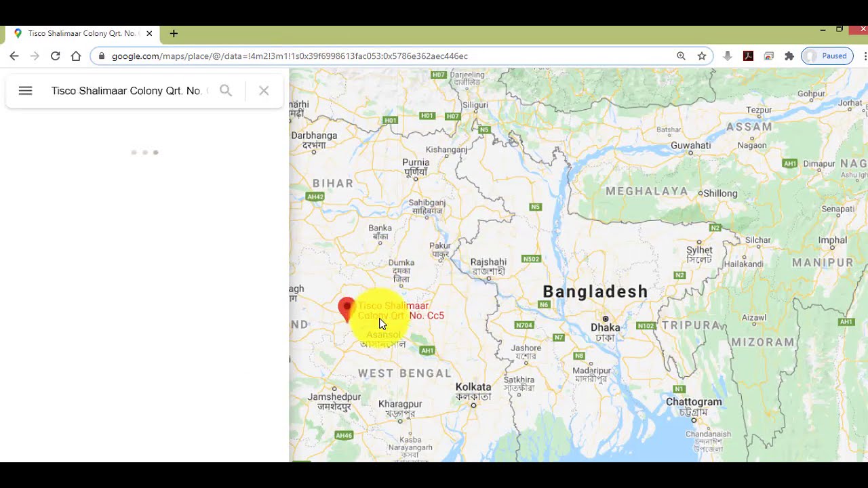Open the Adobe Acrobat extension icon

748,56
